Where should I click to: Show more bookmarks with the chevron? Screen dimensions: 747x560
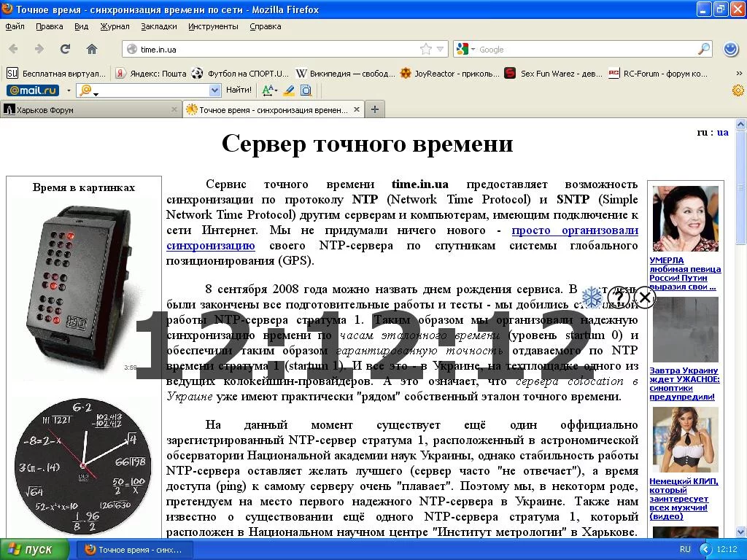(739, 74)
